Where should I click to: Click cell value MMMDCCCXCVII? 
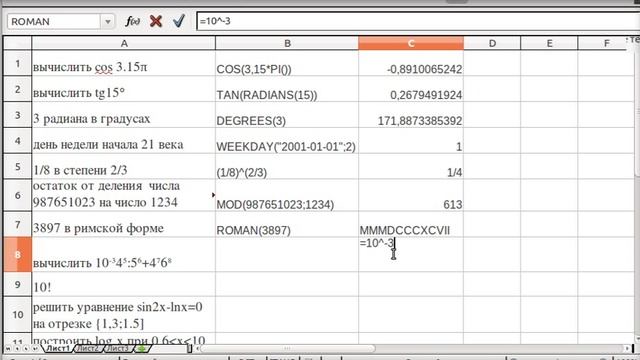point(411,224)
